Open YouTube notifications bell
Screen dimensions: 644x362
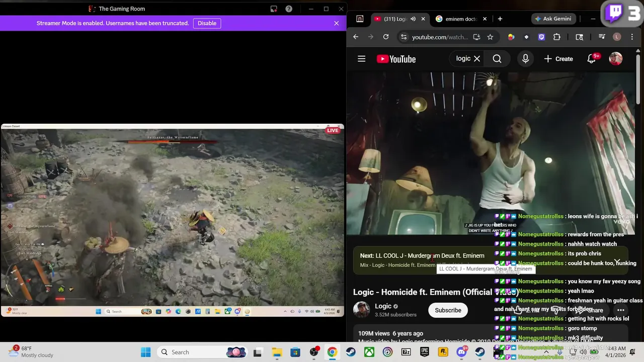(592, 59)
